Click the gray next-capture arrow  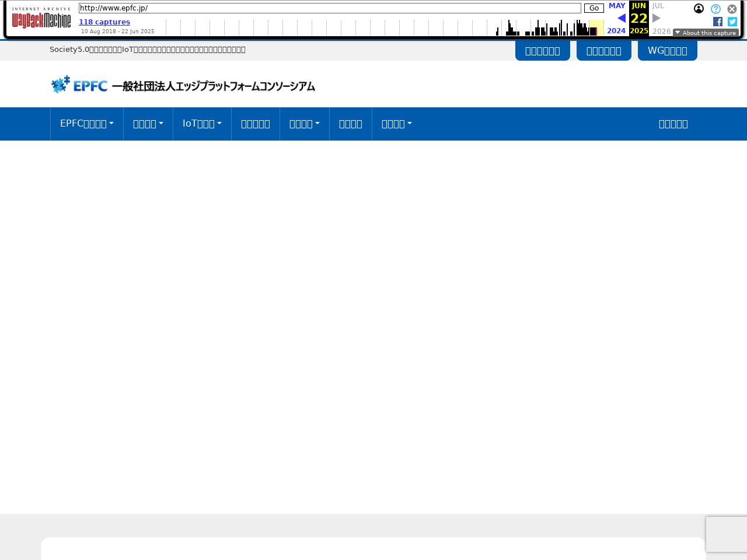pyautogui.click(x=657, y=18)
